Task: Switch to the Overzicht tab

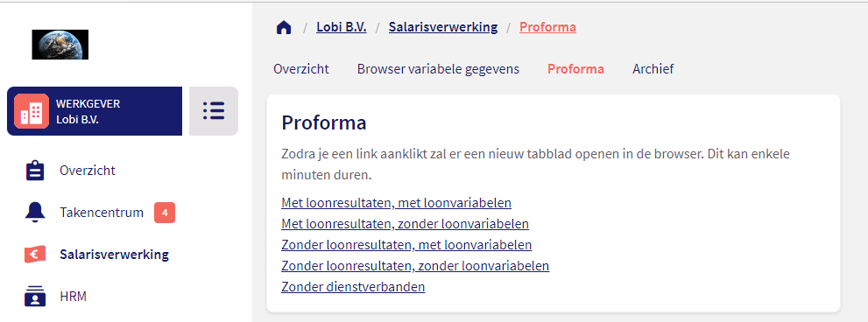Action: pyautogui.click(x=301, y=69)
